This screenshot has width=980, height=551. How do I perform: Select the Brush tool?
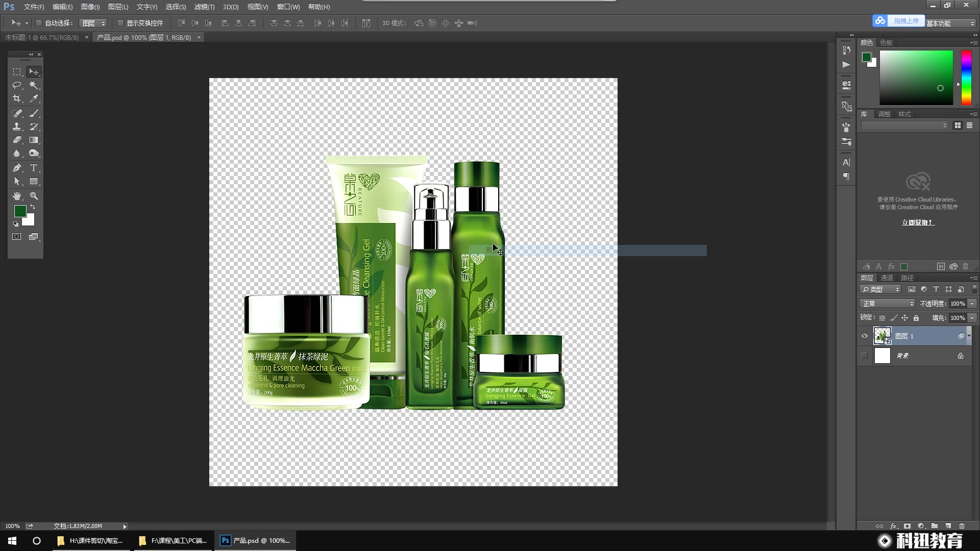pyautogui.click(x=34, y=113)
